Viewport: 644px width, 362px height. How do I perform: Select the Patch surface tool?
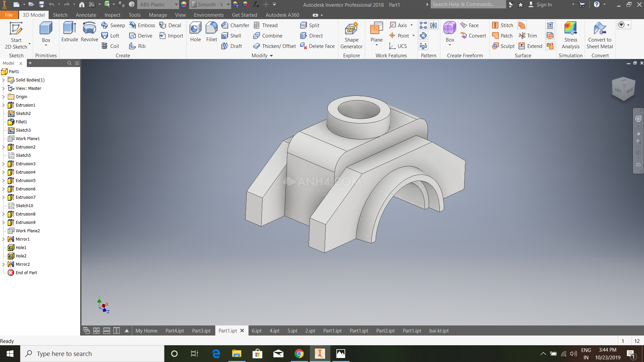pyautogui.click(x=502, y=36)
